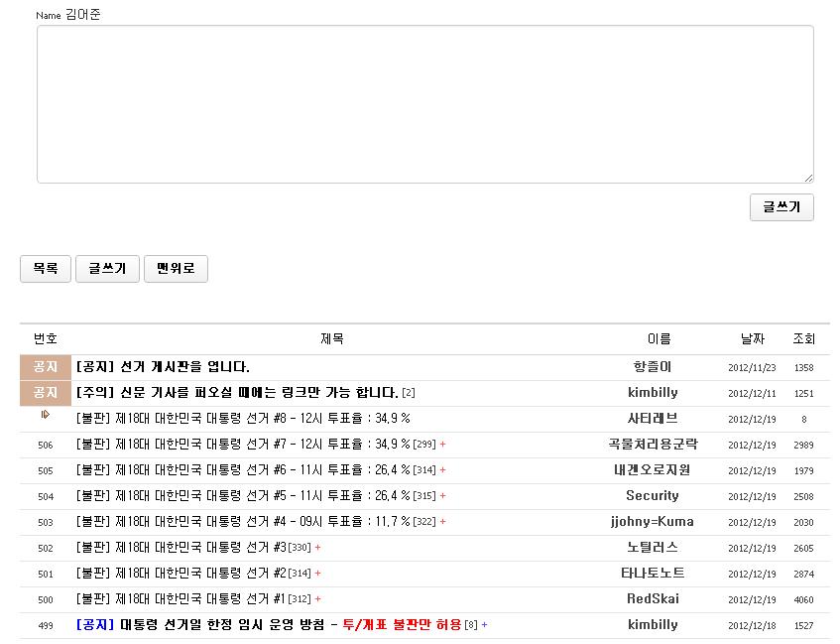Image resolution: width=840 pixels, height=644 pixels.
Task: Click comment count [315] on post #5
Action: coord(424,496)
